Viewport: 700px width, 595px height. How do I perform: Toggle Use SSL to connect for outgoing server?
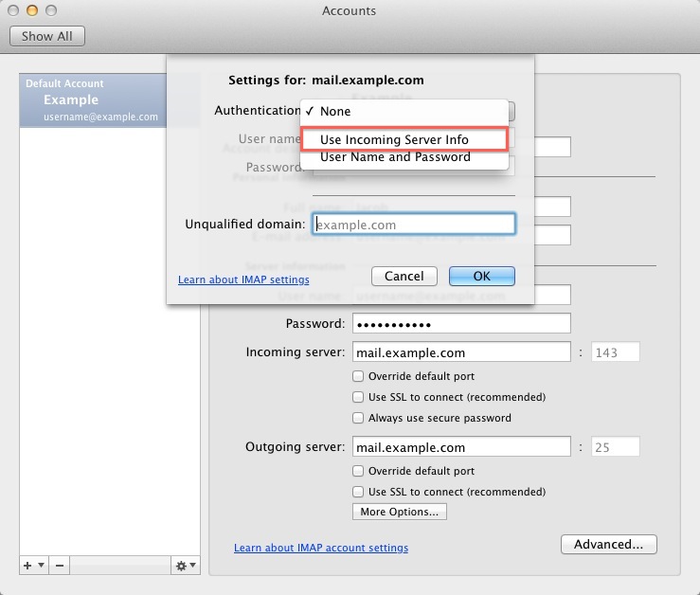[358, 492]
